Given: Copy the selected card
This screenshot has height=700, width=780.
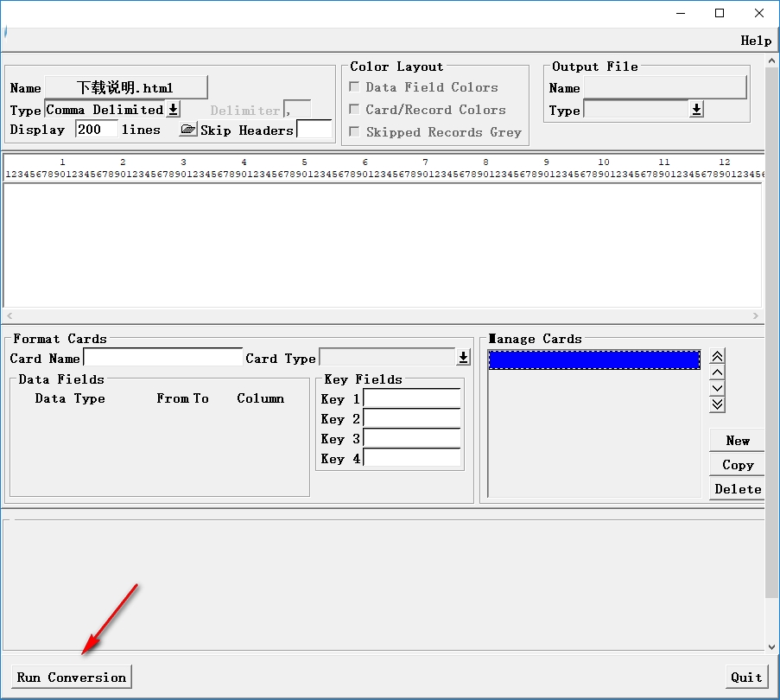Looking at the screenshot, I should 737,465.
